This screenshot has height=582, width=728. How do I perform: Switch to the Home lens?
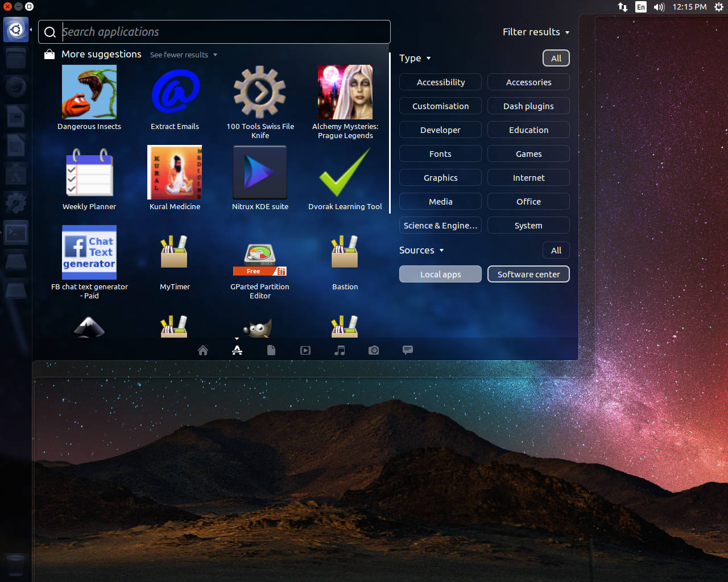tap(203, 350)
